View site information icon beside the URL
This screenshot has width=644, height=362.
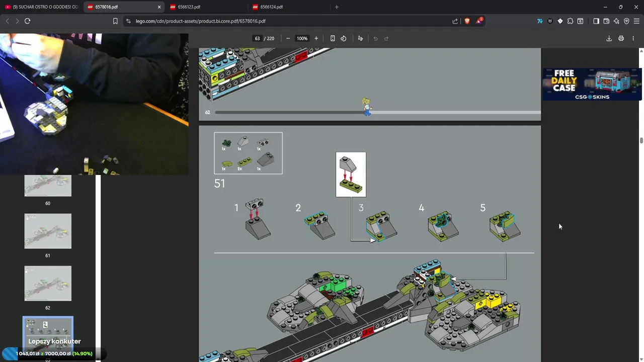tap(128, 21)
